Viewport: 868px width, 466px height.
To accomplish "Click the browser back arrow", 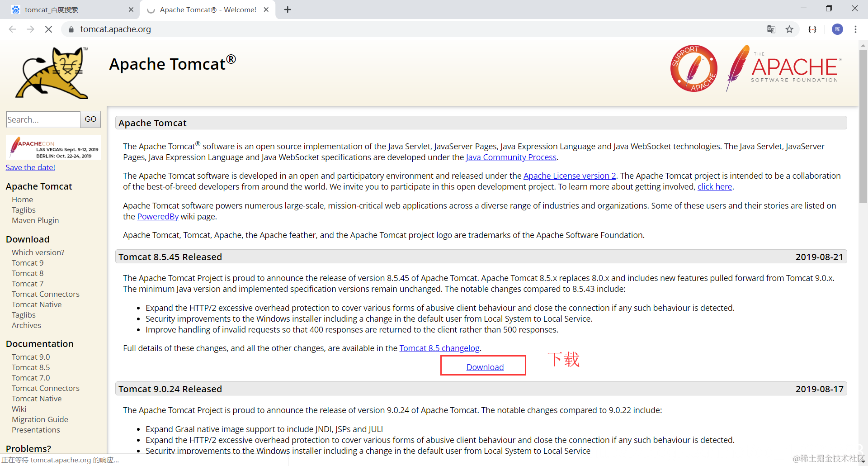I will pyautogui.click(x=12, y=29).
